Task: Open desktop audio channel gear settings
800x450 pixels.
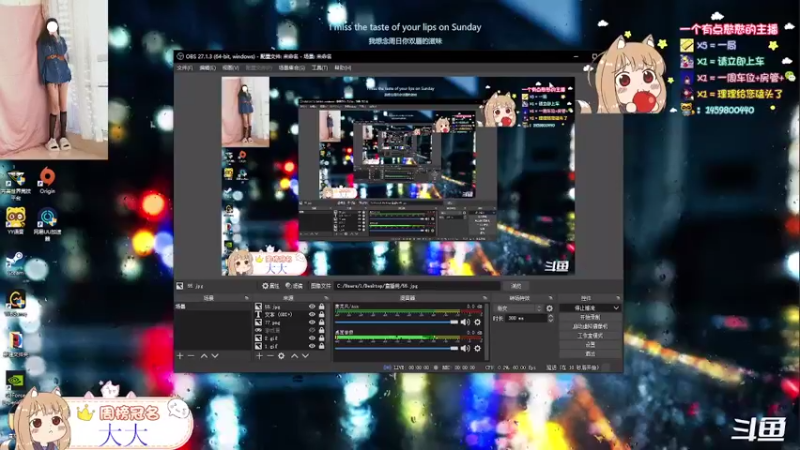Action: coord(478,348)
